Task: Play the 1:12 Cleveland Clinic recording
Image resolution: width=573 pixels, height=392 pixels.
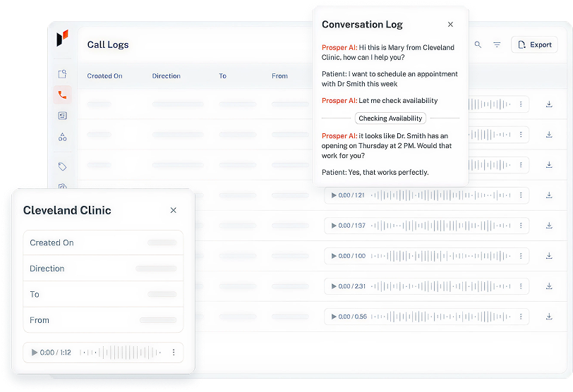Action: coord(35,353)
